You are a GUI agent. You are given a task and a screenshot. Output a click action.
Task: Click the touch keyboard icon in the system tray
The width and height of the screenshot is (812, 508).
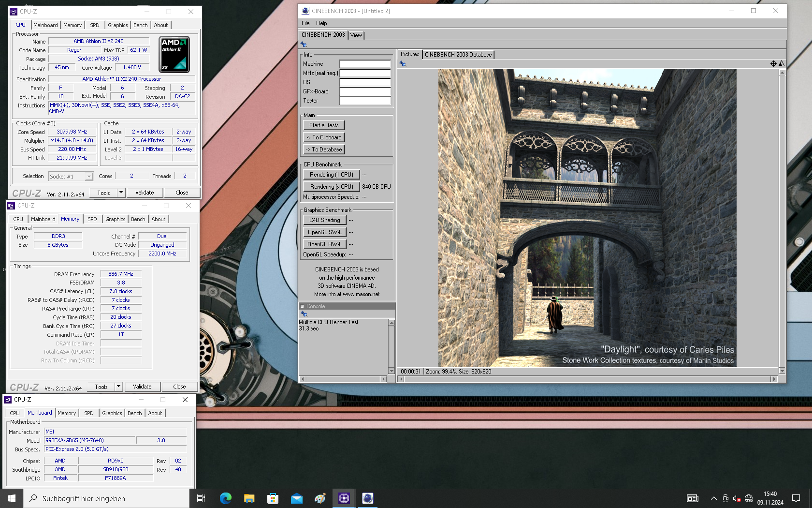point(693,498)
